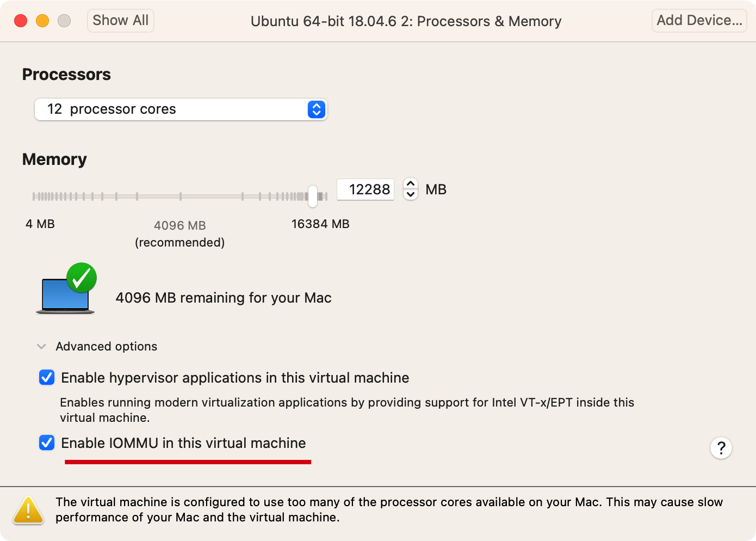This screenshot has height=541, width=756.
Task: Click the yellow warning triangle icon
Action: point(28,511)
